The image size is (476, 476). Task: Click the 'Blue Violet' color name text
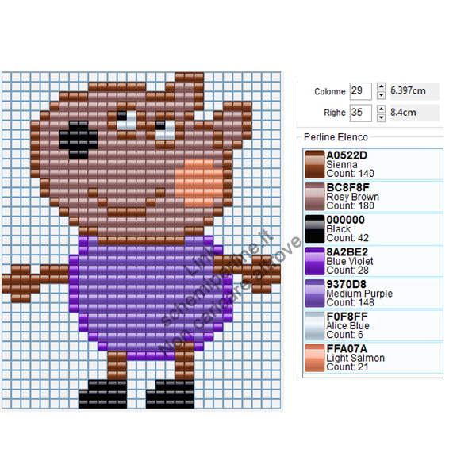350,261
